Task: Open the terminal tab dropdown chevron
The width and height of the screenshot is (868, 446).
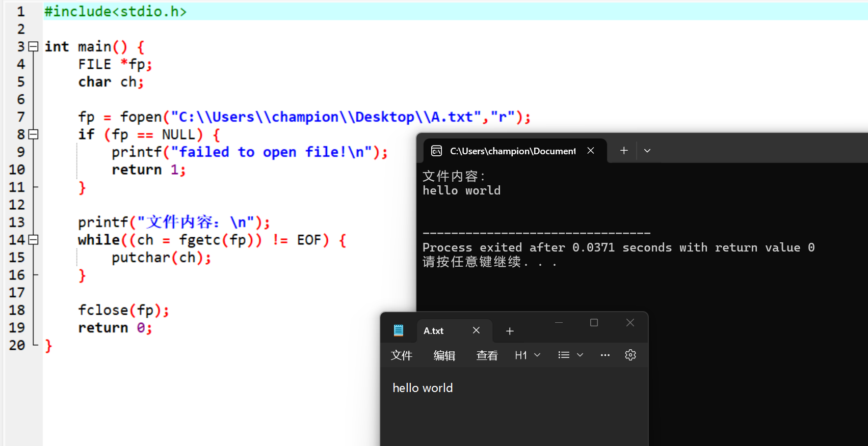Action: (x=647, y=151)
